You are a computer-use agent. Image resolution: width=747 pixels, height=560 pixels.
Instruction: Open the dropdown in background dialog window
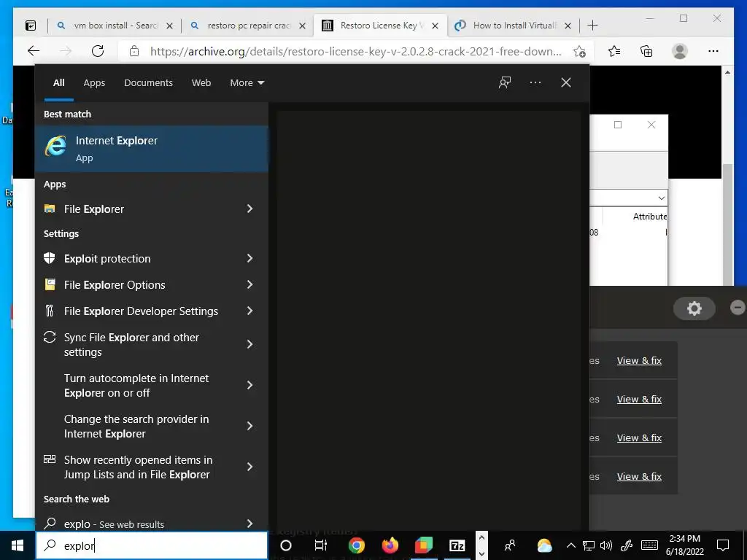pos(661,198)
